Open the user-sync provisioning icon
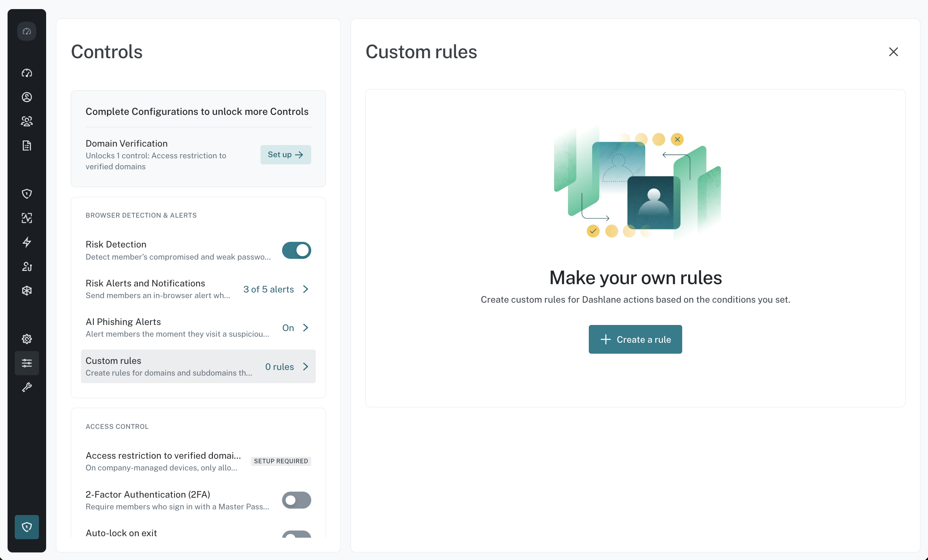The height and width of the screenshot is (560, 928). pyautogui.click(x=27, y=266)
